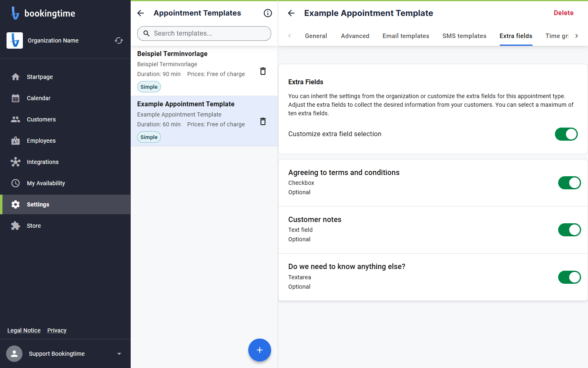Switch to SMS templates tab
The height and width of the screenshot is (368, 588).
464,36
